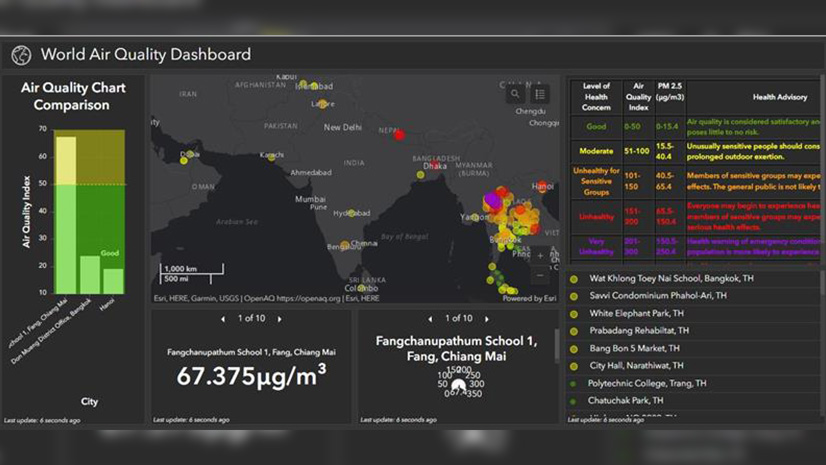Click the map search magnifier icon

pyautogui.click(x=515, y=94)
